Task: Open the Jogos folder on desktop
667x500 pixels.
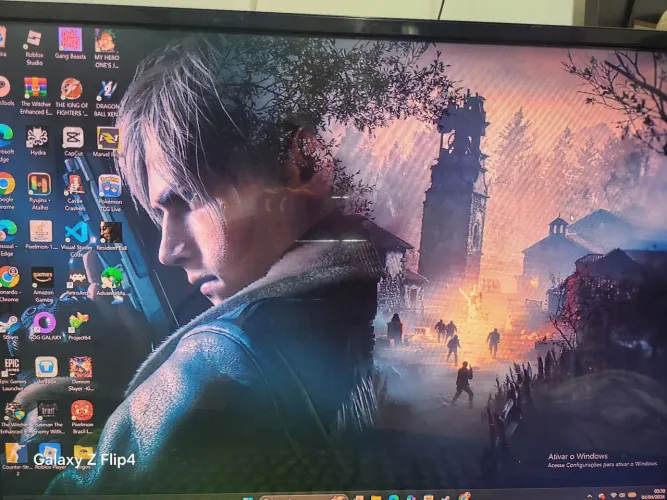Action: 84,456
